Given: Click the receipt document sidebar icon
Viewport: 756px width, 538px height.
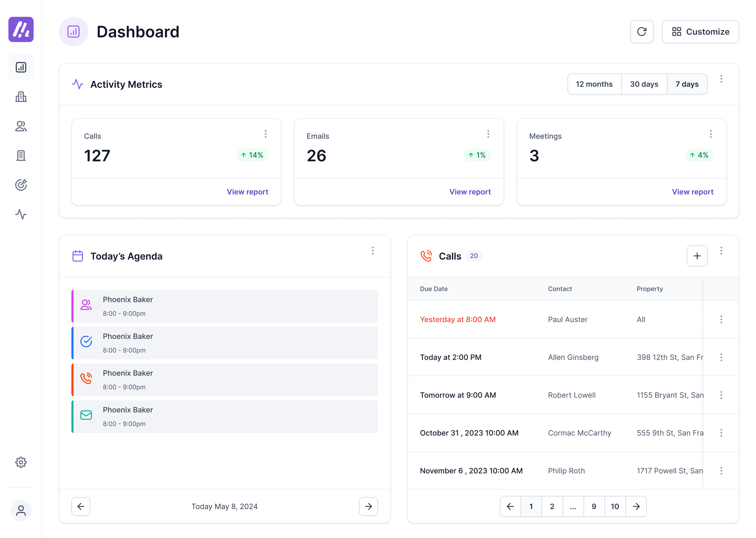Looking at the screenshot, I should pyautogui.click(x=21, y=155).
